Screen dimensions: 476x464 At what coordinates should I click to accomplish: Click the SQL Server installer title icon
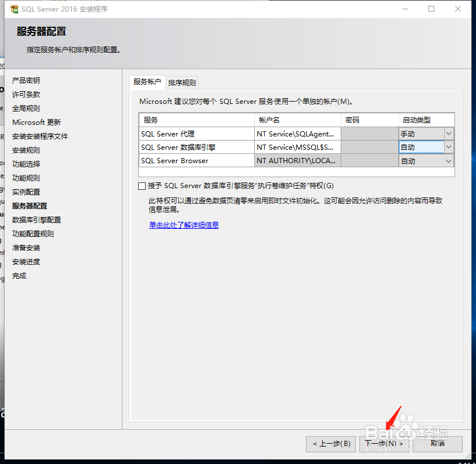click(x=14, y=9)
